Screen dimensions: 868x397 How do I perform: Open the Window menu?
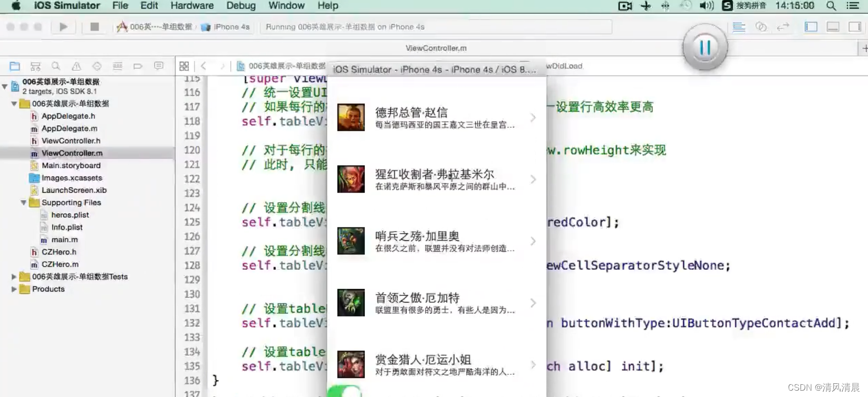point(286,6)
